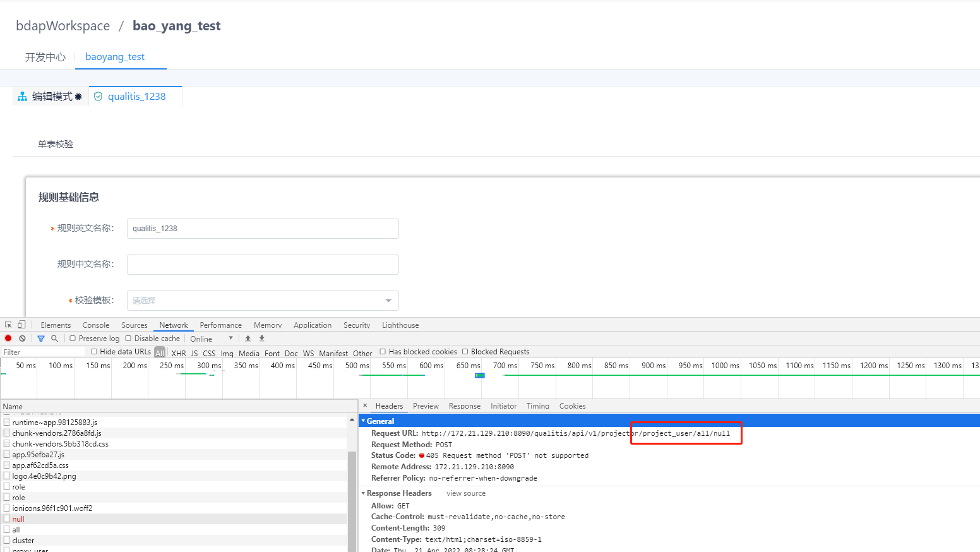Switch to the Timing tab

click(x=538, y=406)
